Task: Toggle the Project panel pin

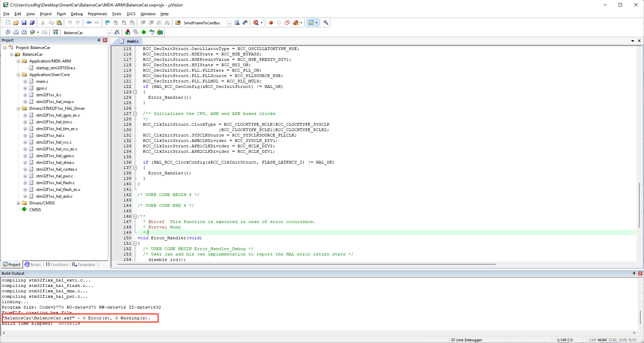Action: click(99, 40)
